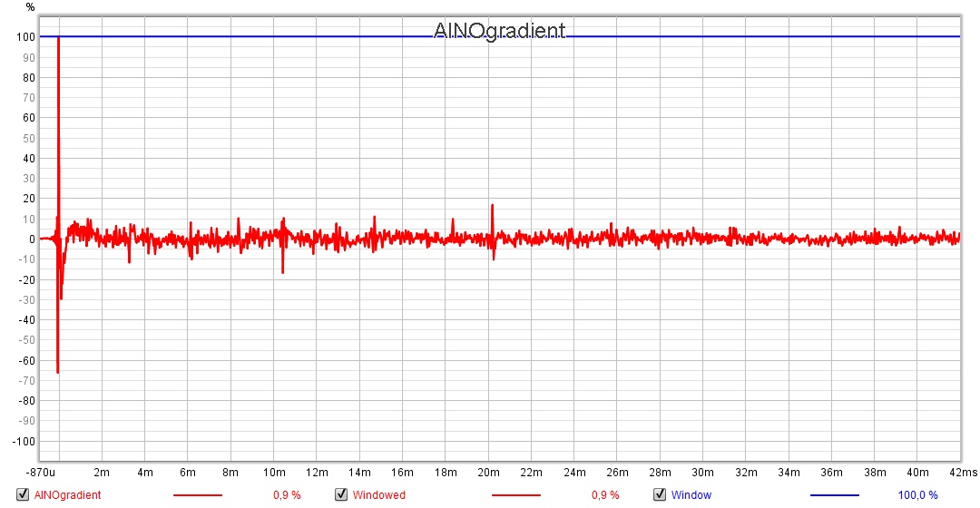Click the -870u time axis label

41,473
